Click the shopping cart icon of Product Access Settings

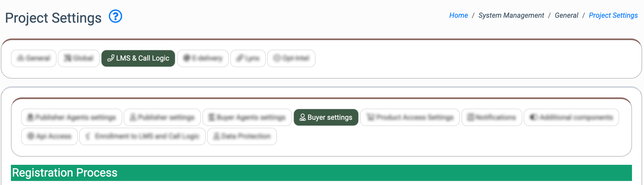(371, 117)
